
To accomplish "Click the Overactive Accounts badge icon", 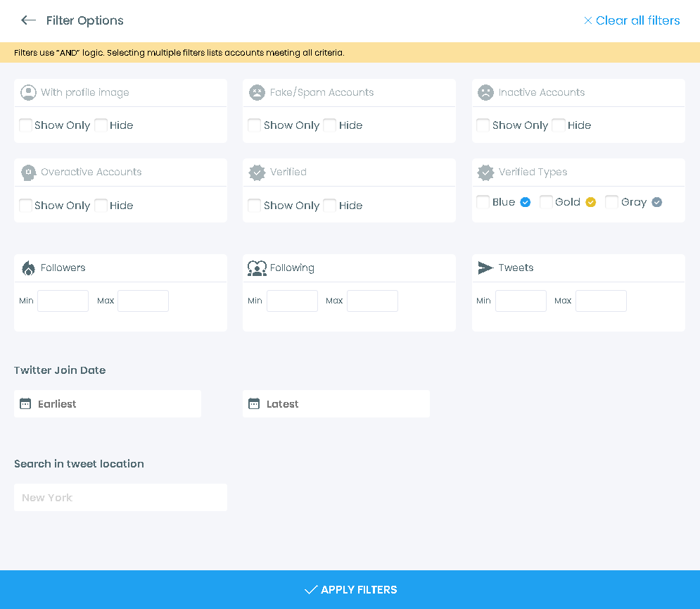I will [27, 172].
